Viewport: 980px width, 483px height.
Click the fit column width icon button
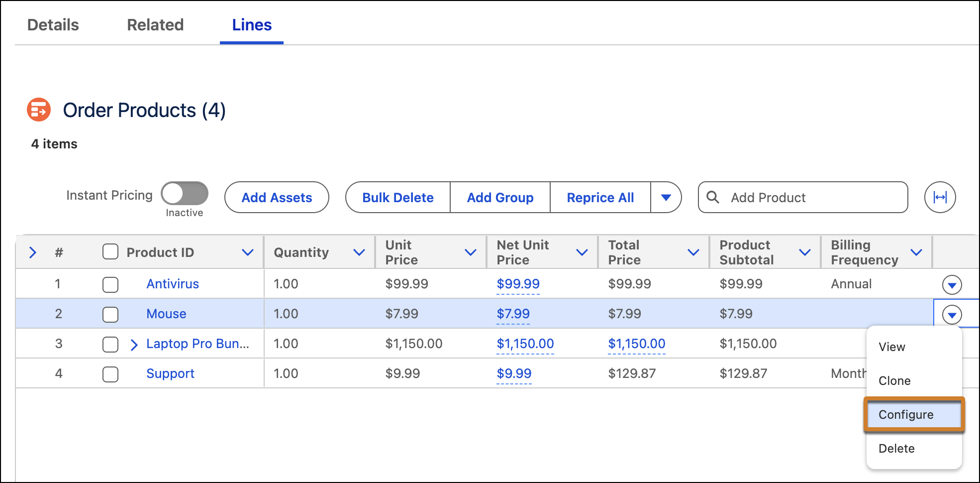coord(940,197)
